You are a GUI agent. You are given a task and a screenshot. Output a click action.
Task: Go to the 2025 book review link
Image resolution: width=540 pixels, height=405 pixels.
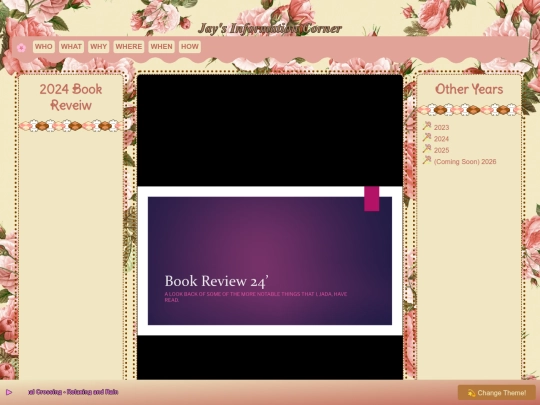pos(441,150)
